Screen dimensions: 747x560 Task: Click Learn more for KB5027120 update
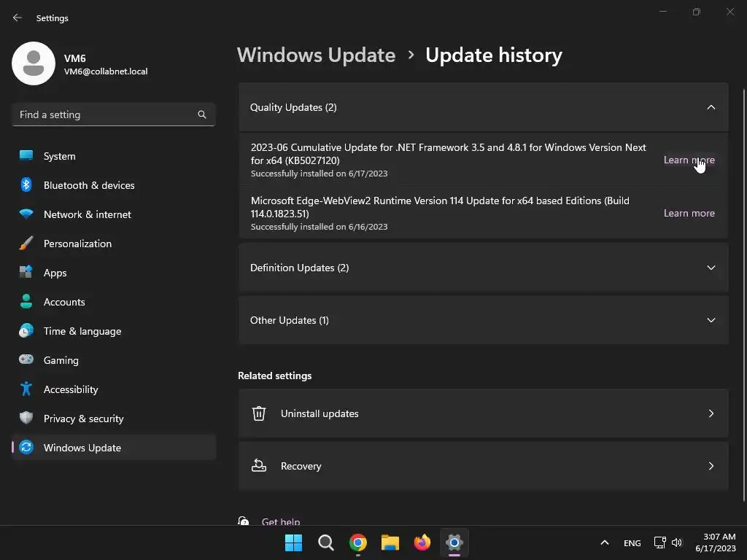689,160
